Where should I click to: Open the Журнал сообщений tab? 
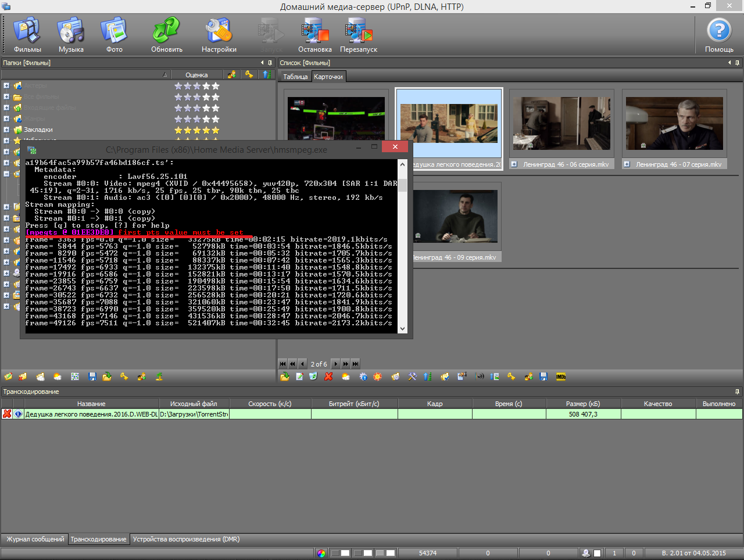[35, 540]
